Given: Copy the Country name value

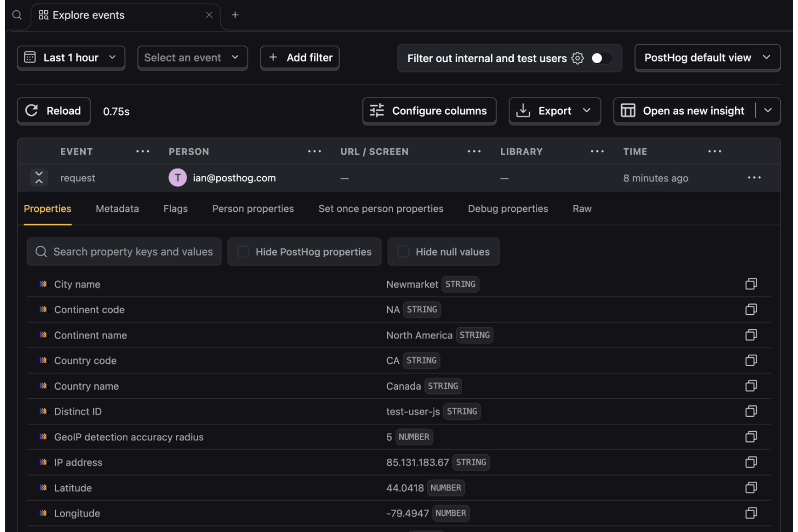Looking at the screenshot, I should 751,386.
